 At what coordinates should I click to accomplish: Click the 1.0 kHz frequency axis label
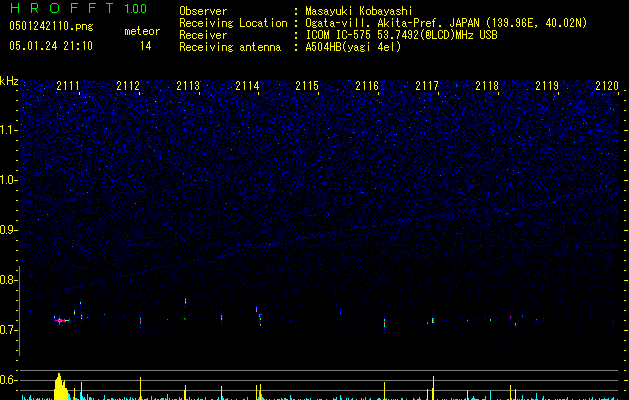point(8,180)
